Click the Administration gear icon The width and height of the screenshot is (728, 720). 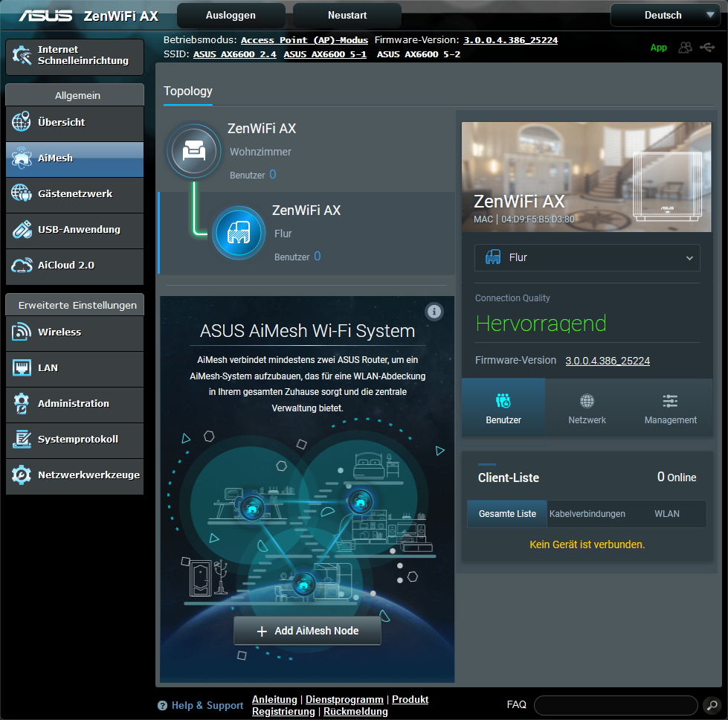[22, 403]
